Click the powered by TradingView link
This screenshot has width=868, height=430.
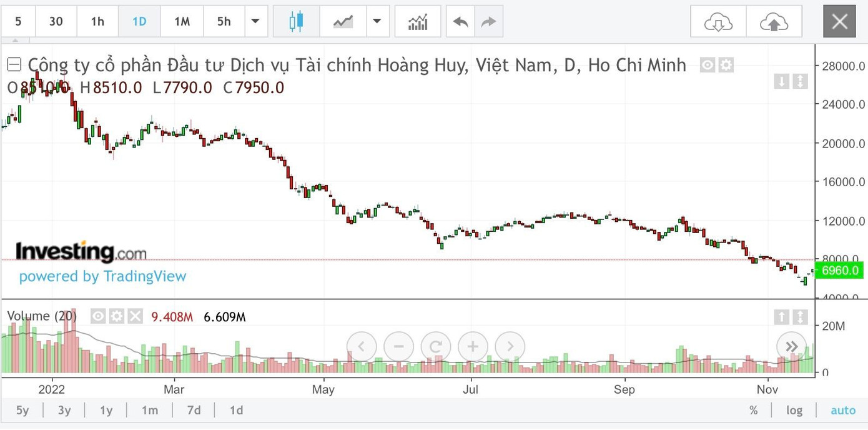(x=102, y=276)
